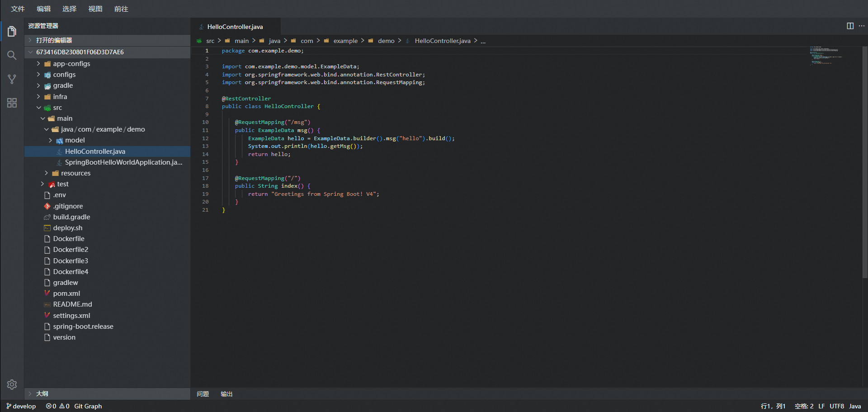The image size is (868, 412).
Task: Click the 'example' breadcrumb segment
Action: (345, 41)
